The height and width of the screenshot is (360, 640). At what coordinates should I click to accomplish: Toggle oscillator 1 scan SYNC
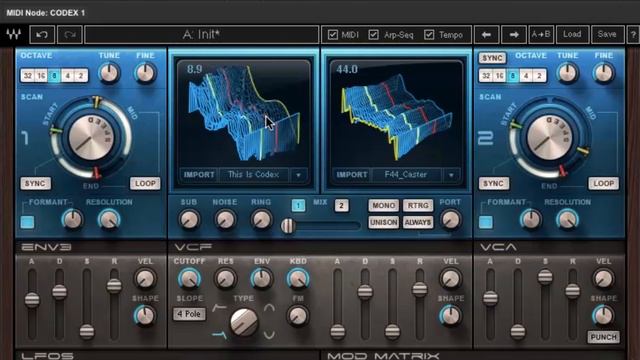36,183
